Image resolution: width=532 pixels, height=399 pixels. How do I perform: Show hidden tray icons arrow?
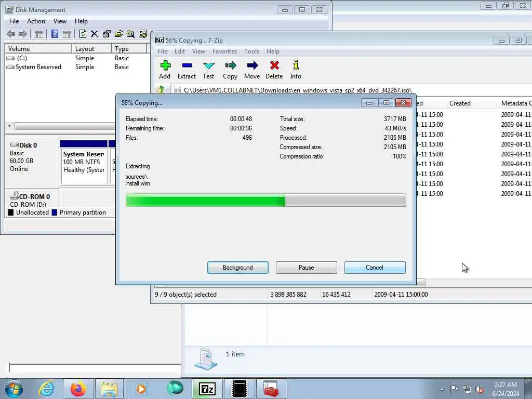pos(442,389)
